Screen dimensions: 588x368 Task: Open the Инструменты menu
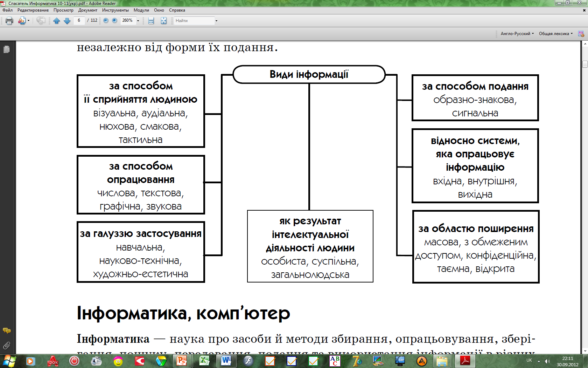point(115,10)
